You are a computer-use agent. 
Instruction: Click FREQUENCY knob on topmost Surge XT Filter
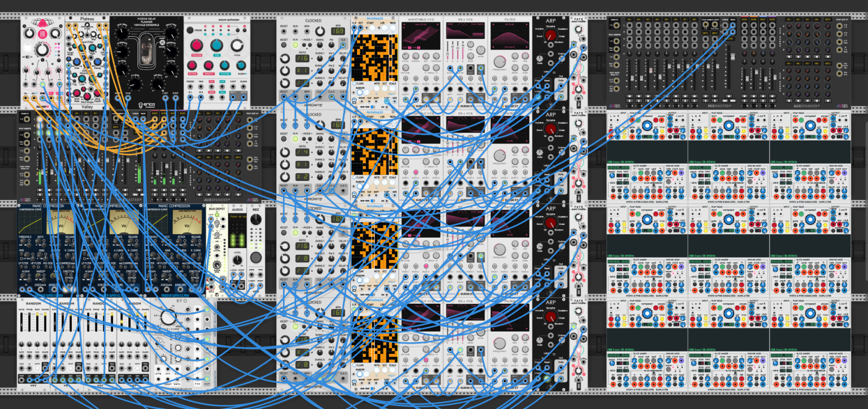pyautogui.click(x=500, y=62)
